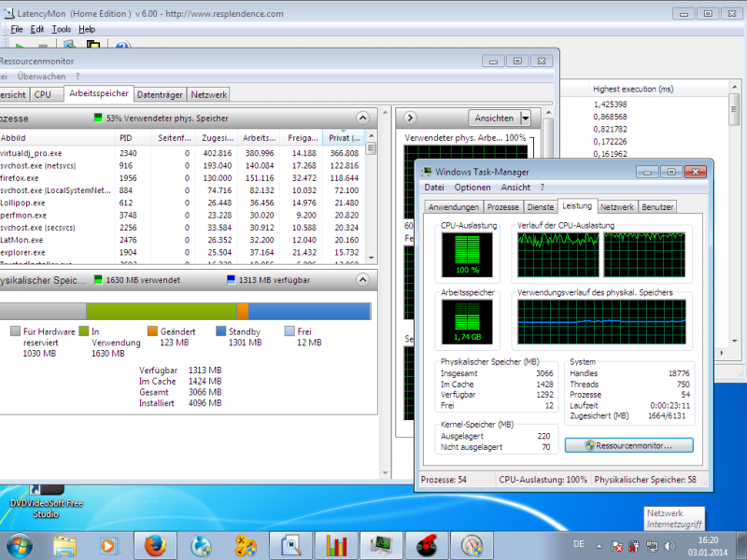
Task: Open the Ansichten dropdown arrow
Action: pyautogui.click(x=525, y=119)
